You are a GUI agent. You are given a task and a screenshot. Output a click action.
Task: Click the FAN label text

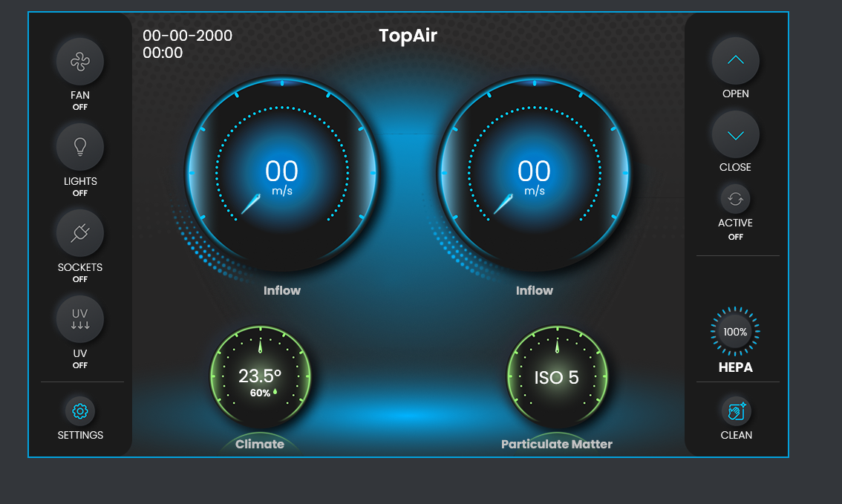pyautogui.click(x=80, y=95)
